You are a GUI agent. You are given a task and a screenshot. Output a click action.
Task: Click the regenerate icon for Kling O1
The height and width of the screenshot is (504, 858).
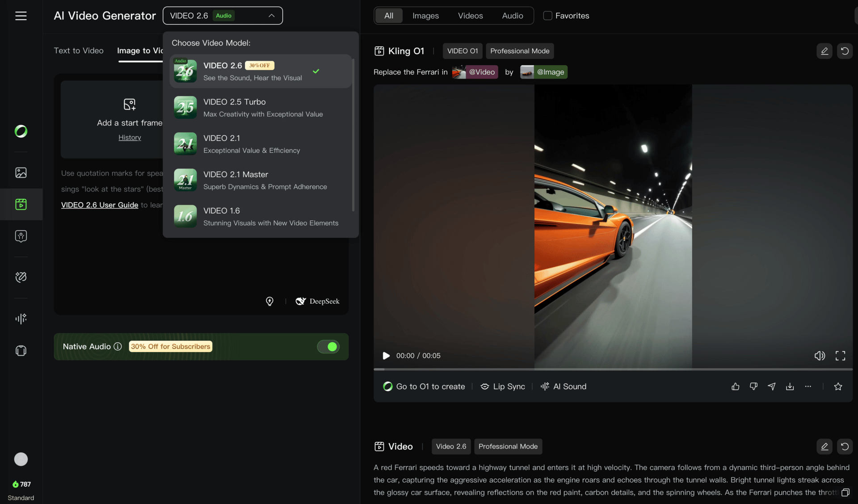pos(845,51)
